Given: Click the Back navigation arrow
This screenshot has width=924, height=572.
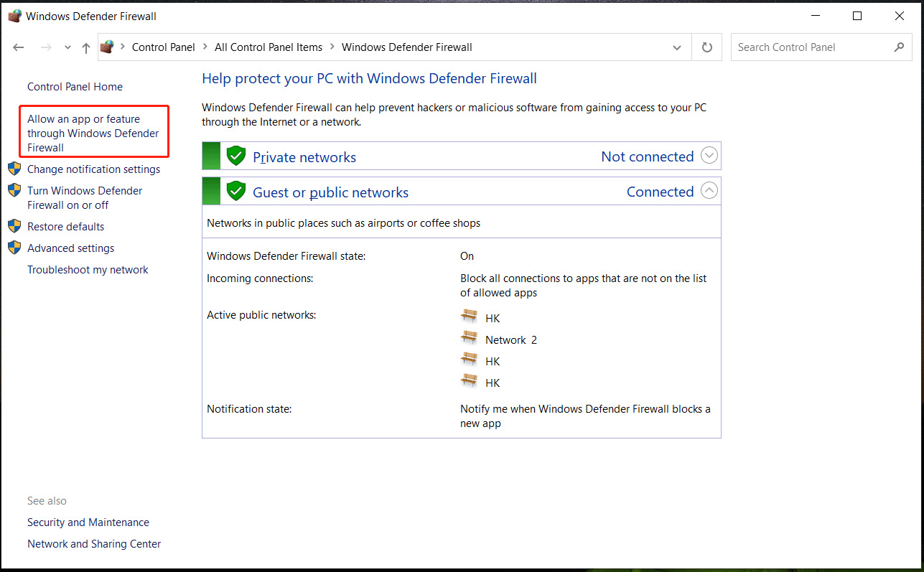Looking at the screenshot, I should click(19, 47).
